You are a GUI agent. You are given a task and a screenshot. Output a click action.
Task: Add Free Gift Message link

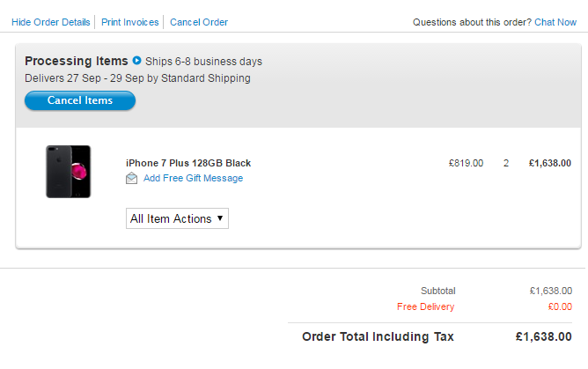[x=193, y=178]
